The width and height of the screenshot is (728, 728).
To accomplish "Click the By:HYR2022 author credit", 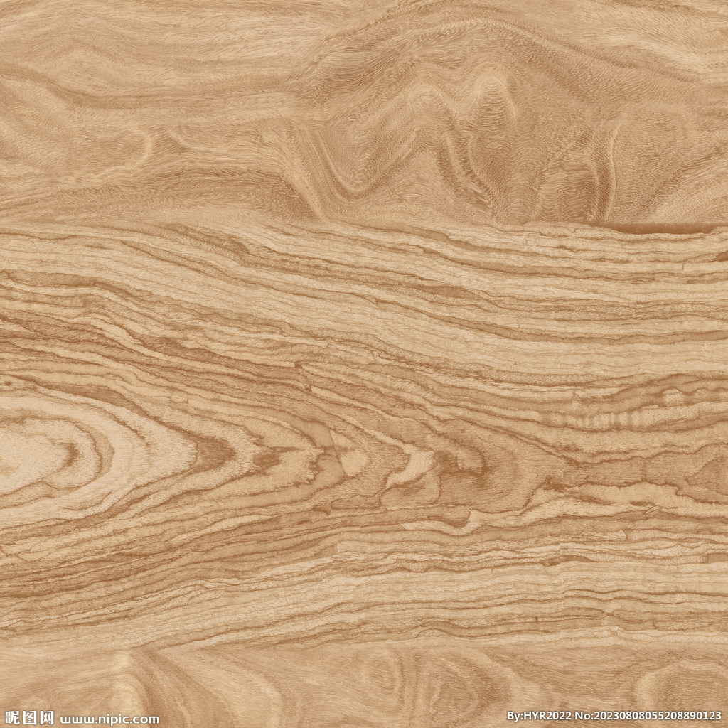I will [x=539, y=716].
